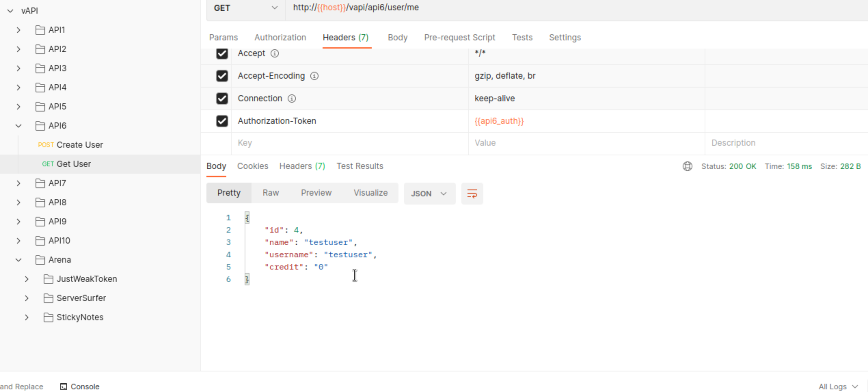Select the StickyNotes folder icon
Screen dimensions: 868x392
(48, 317)
